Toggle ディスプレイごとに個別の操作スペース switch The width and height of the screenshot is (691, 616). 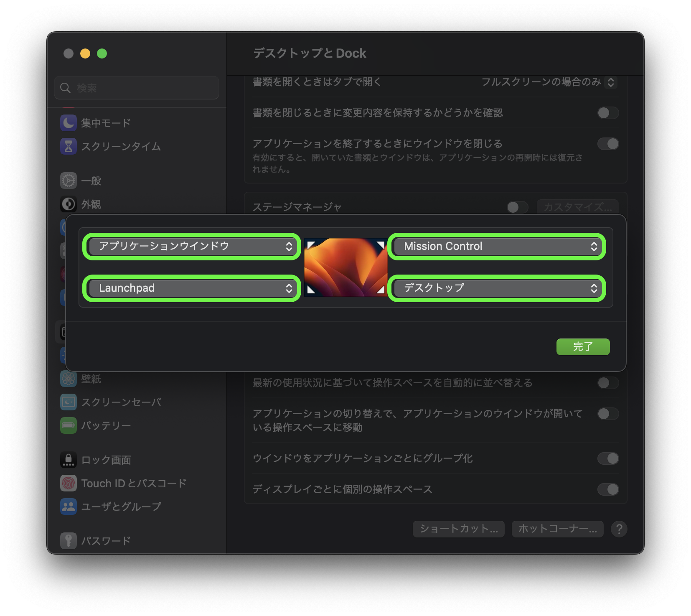608,489
